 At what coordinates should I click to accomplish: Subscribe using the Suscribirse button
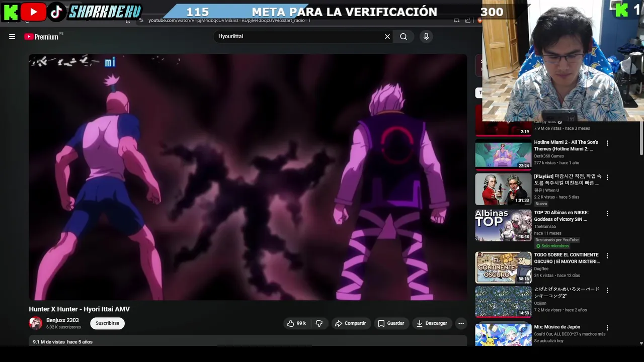(x=108, y=323)
